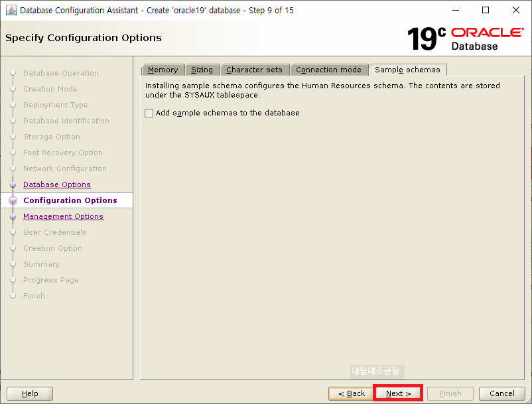
Task: Click the Database Operation step
Action: 61,73
